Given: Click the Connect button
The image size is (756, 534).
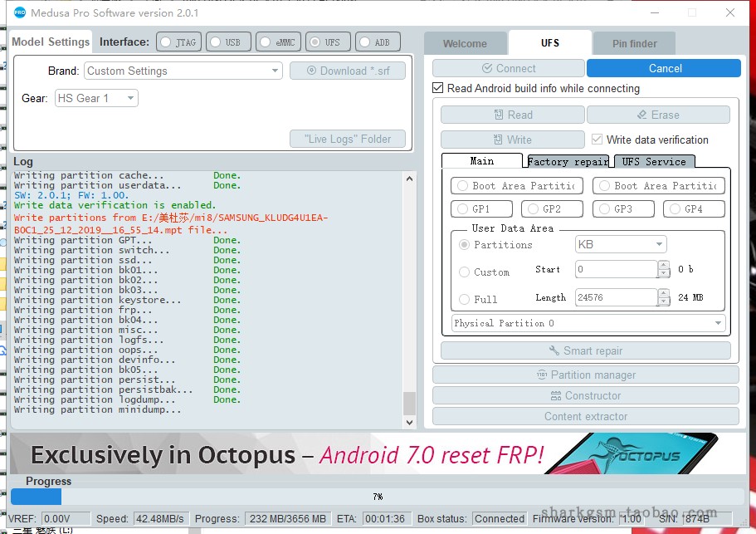Looking at the screenshot, I should coord(509,68).
